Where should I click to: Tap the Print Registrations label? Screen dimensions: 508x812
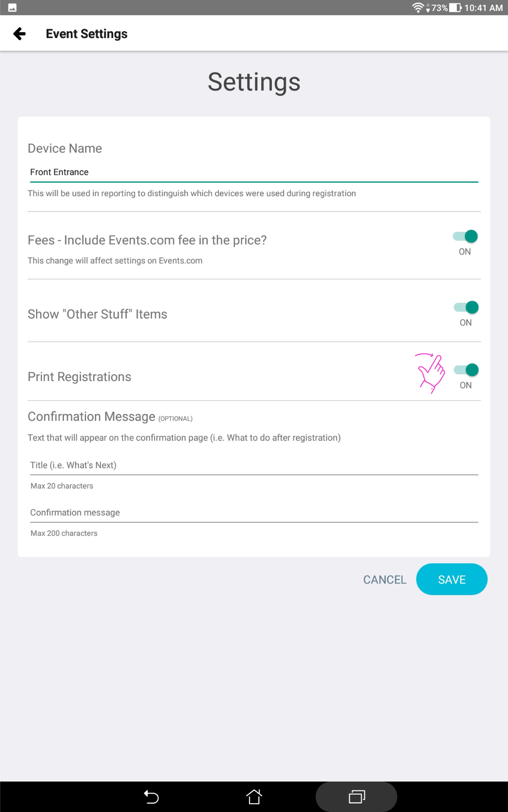coord(79,377)
